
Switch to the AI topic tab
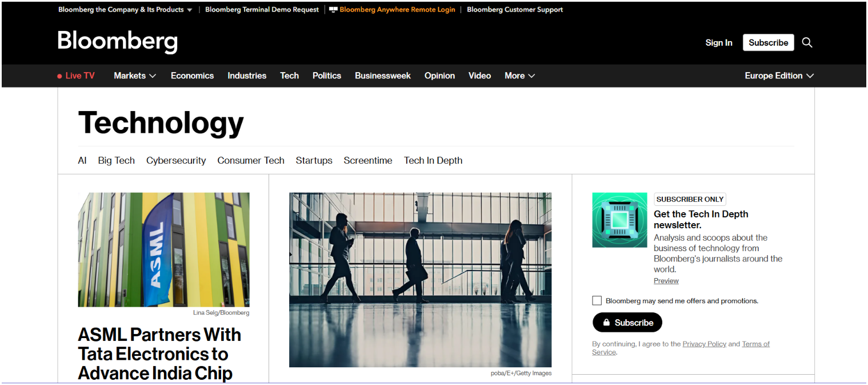(x=82, y=160)
